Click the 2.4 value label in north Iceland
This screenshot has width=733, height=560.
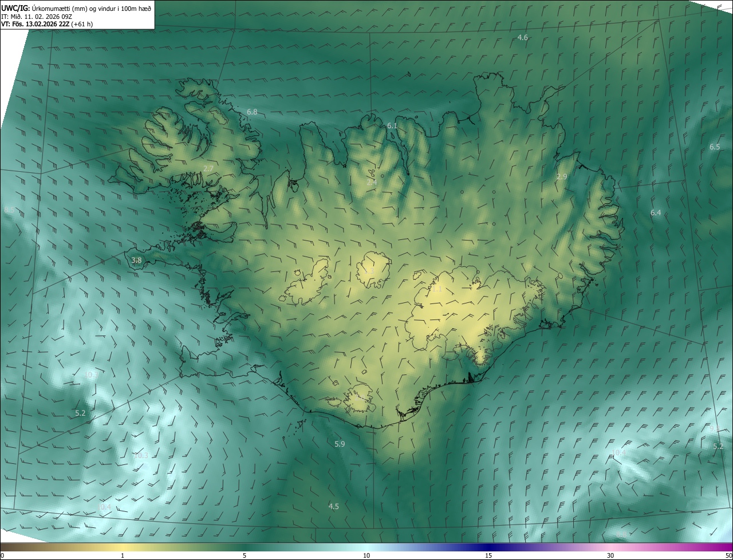tap(372, 182)
